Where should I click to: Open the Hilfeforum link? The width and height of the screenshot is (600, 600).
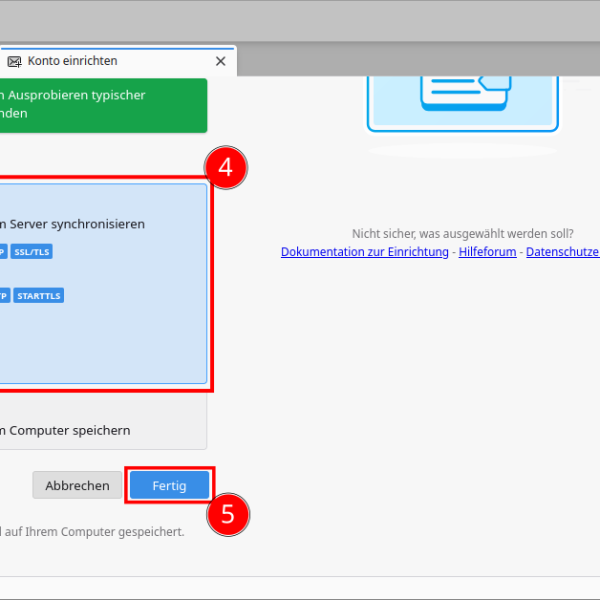(x=487, y=252)
